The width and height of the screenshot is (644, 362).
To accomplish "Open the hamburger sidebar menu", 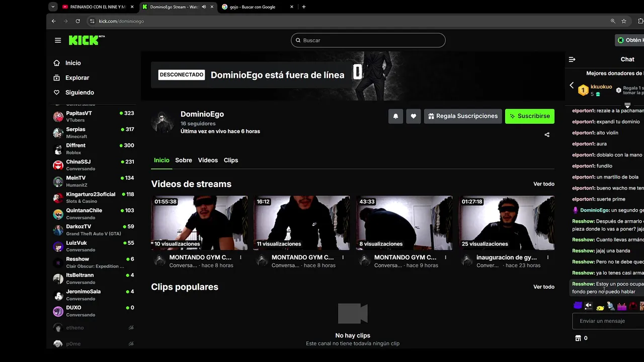I will point(58,40).
